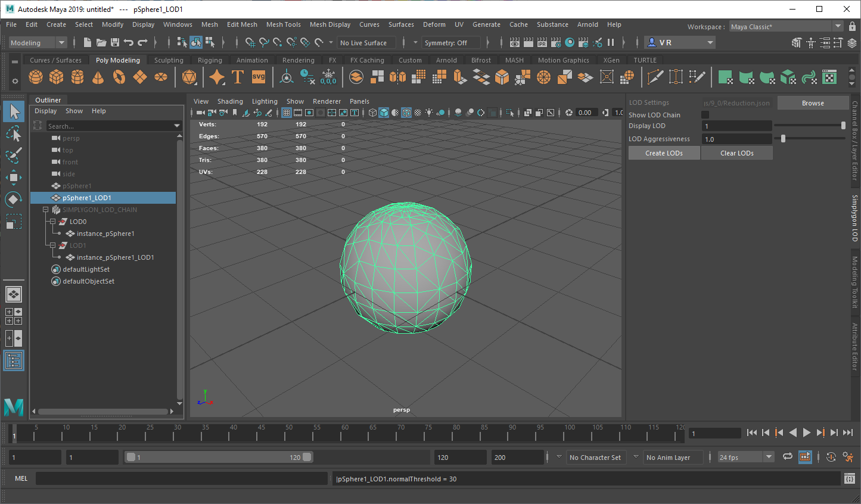Screen dimensions: 861x504
Task: Choose the Paint Selection tool
Action: point(13,155)
